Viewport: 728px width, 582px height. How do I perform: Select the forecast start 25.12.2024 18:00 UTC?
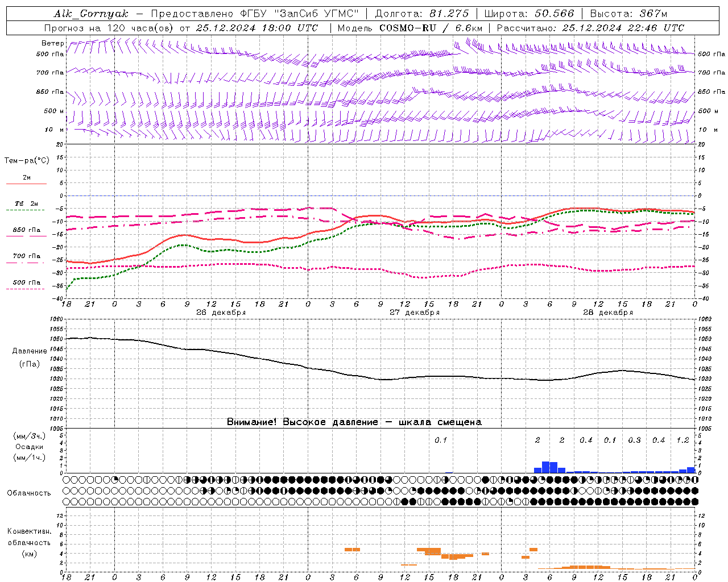[257, 28]
